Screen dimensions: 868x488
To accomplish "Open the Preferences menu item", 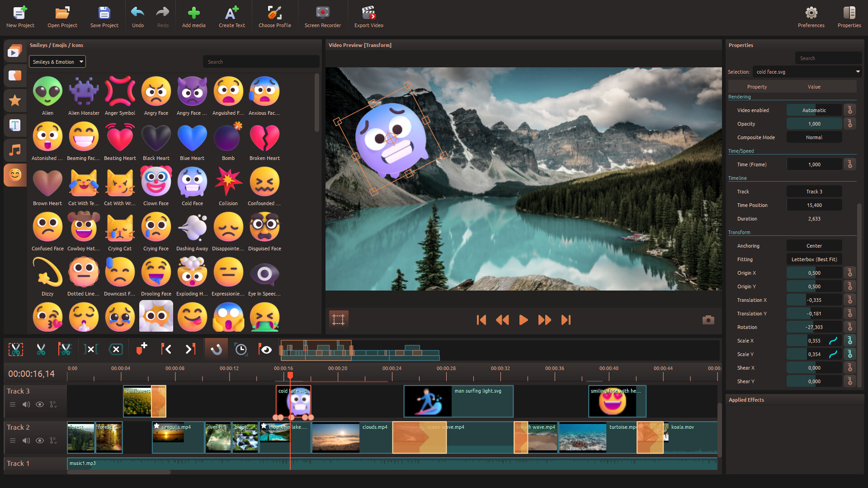I will pos(811,17).
